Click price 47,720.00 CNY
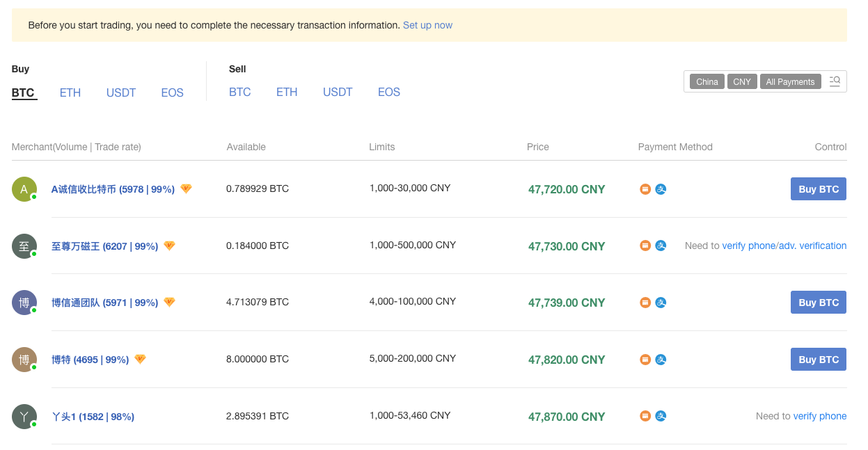This screenshot has height=450, width=868. pos(567,189)
